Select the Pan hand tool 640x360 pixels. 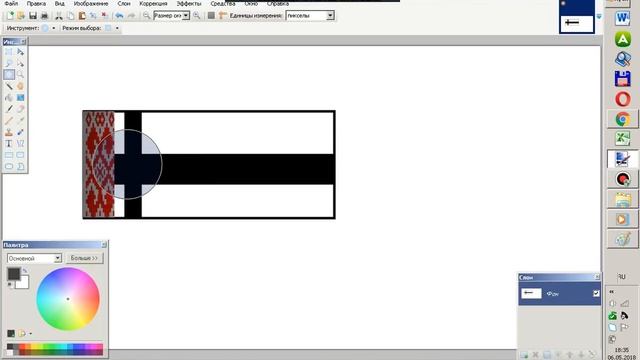pos(20,86)
